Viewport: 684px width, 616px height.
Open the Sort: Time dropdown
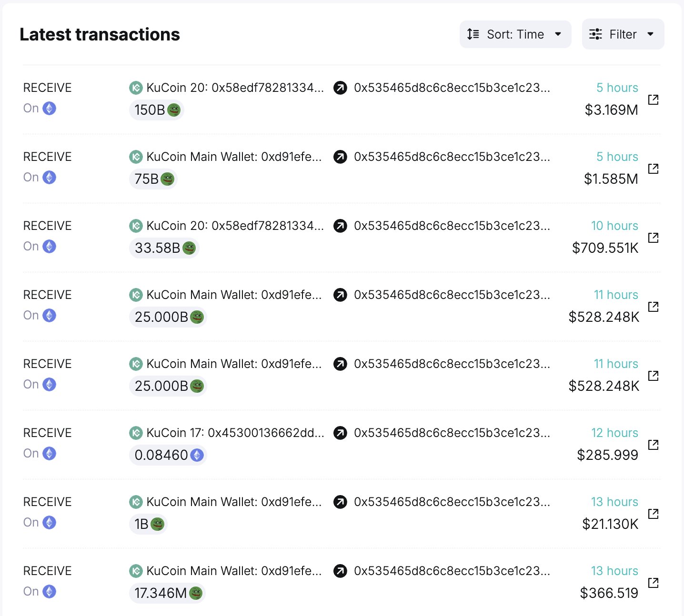click(515, 34)
